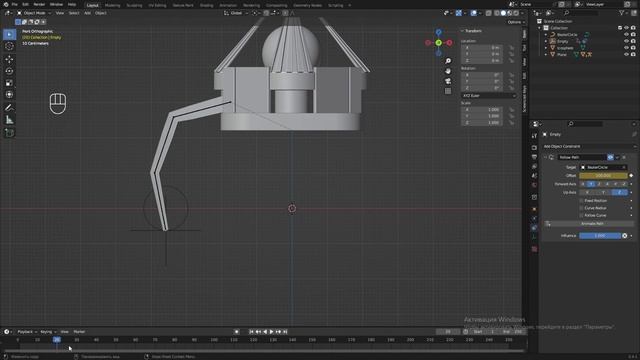Click the navigation gizmo green Y axis
640x360 pixels.
(x=438, y=42)
